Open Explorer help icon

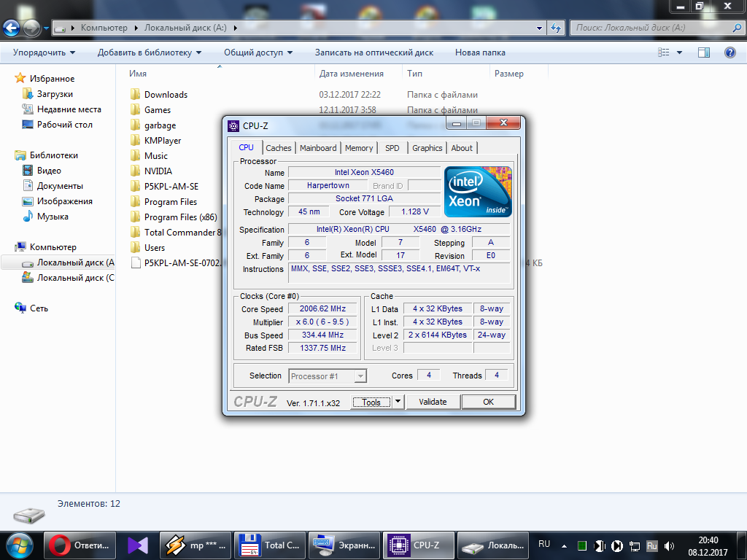[729, 52]
